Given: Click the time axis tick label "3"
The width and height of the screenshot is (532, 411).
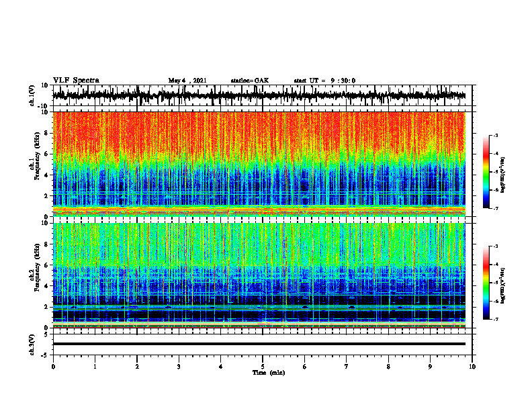Looking at the screenshot, I should tap(179, 367).
